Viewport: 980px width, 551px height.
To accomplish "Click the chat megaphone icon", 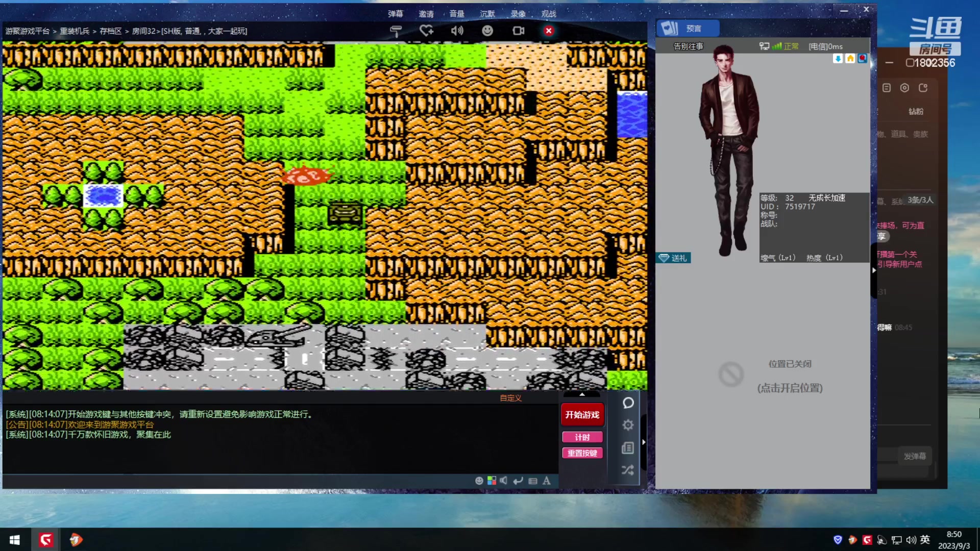I will pyautogui.click(x=504, y=481).
